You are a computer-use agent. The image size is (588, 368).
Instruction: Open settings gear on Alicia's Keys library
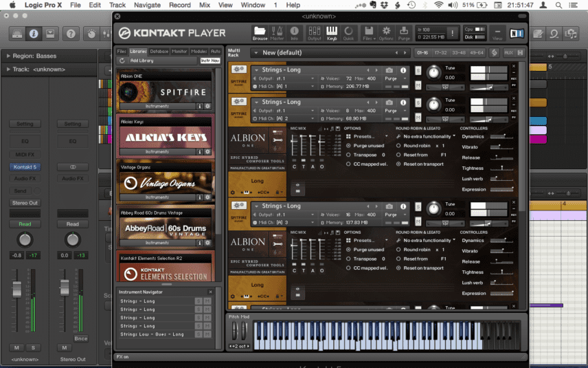207,152
